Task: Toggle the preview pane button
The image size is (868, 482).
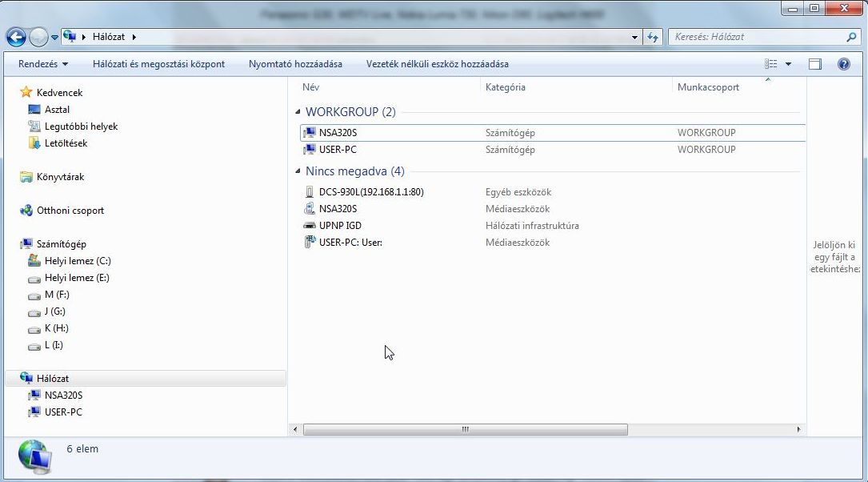Action: click(x=815, y=64)
